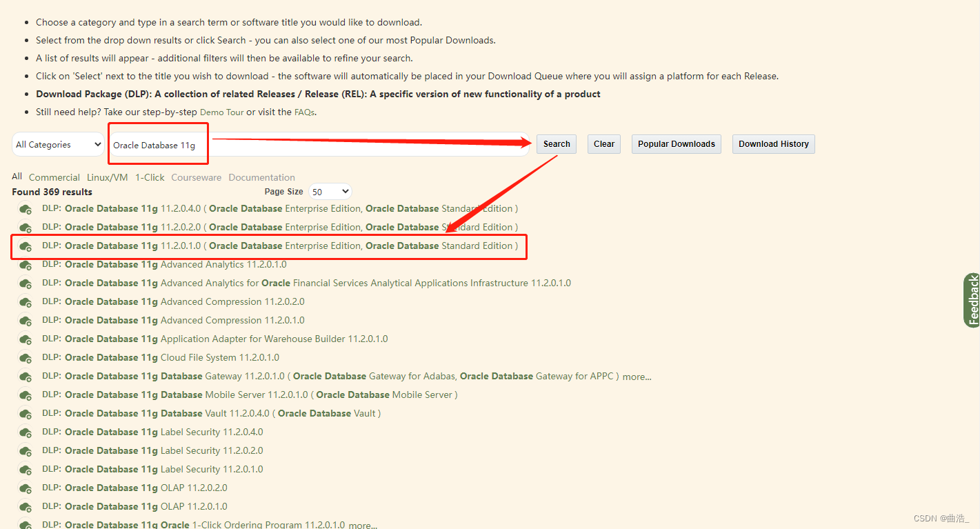Select the Commercial filter tab
This screenshot has height=529, width=980.
point(54,177)
